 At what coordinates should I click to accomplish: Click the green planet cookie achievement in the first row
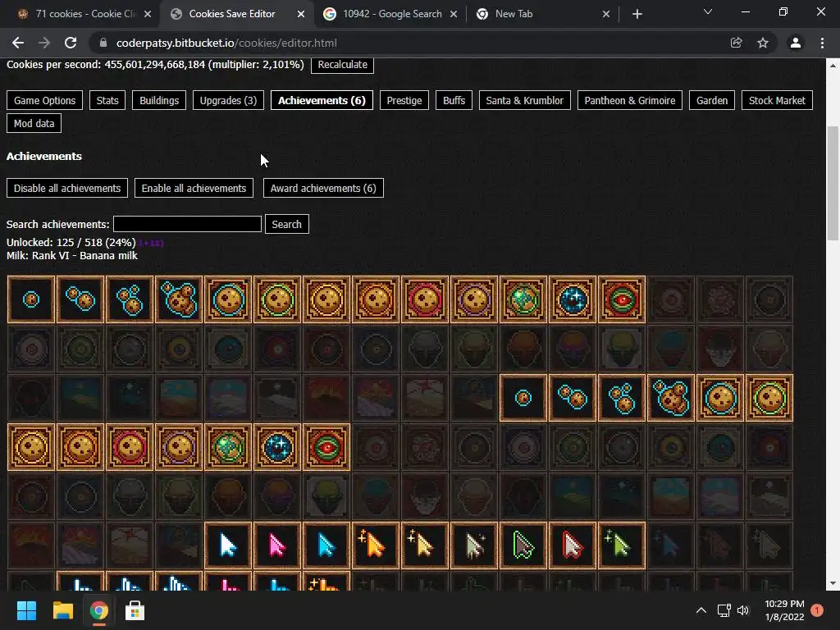click(523, 299)
